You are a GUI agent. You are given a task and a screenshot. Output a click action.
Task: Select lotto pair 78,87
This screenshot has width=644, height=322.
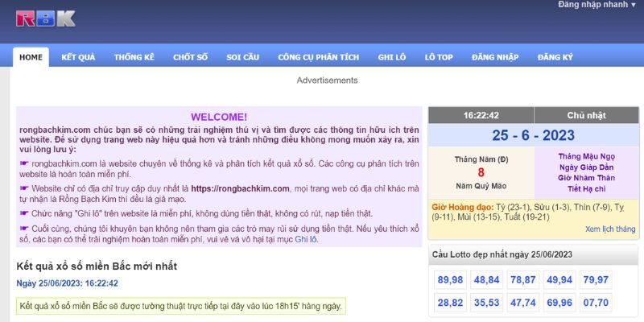click(522, 280)
